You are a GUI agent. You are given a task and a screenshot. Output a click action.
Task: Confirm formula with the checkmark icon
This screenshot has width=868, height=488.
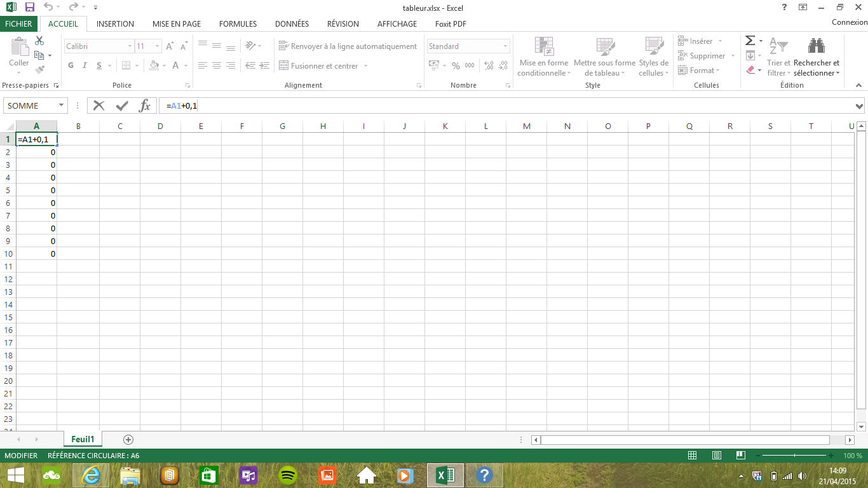[x=122, y=105]
